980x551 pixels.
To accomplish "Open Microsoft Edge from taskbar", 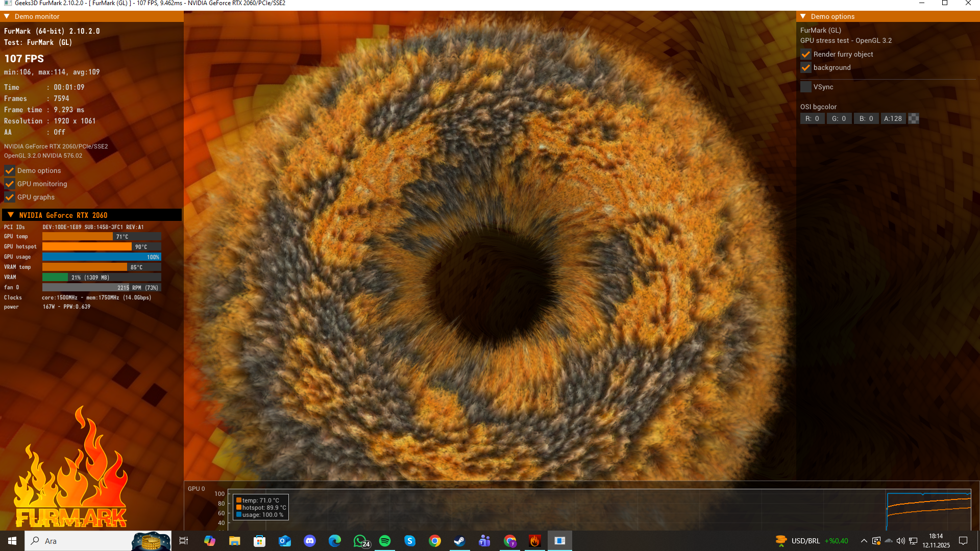I will coord(335,541).
